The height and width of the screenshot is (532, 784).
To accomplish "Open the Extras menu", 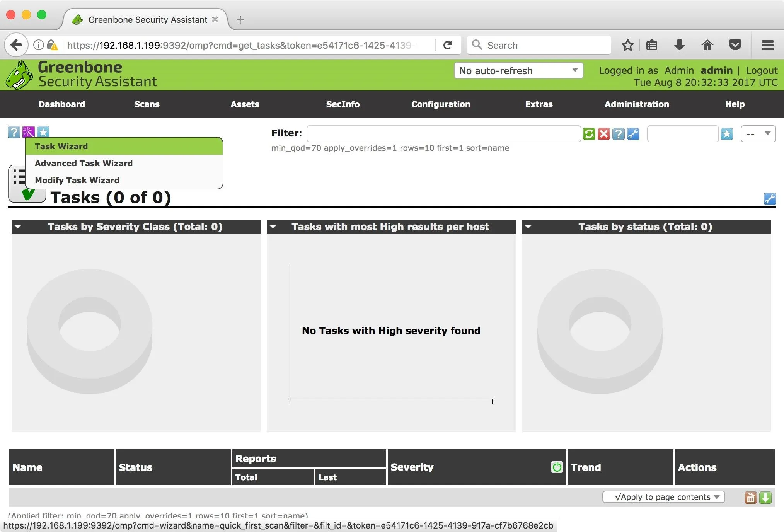I will 539,104.
